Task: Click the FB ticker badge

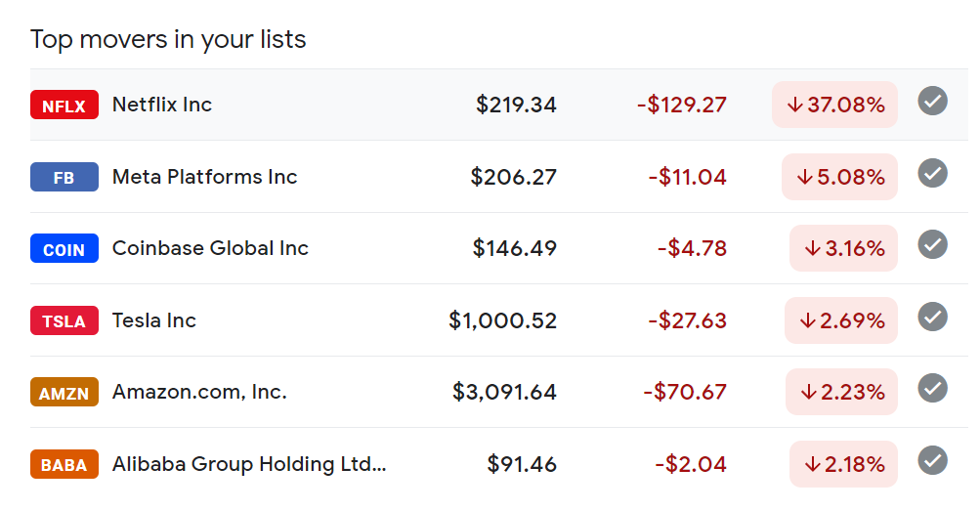Action: coord(64,177)
